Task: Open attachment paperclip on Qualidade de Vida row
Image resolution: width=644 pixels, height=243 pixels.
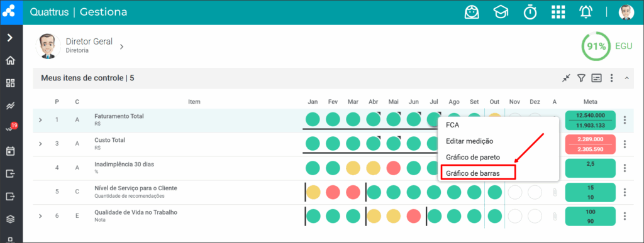Action: click(x=555, y=216)
